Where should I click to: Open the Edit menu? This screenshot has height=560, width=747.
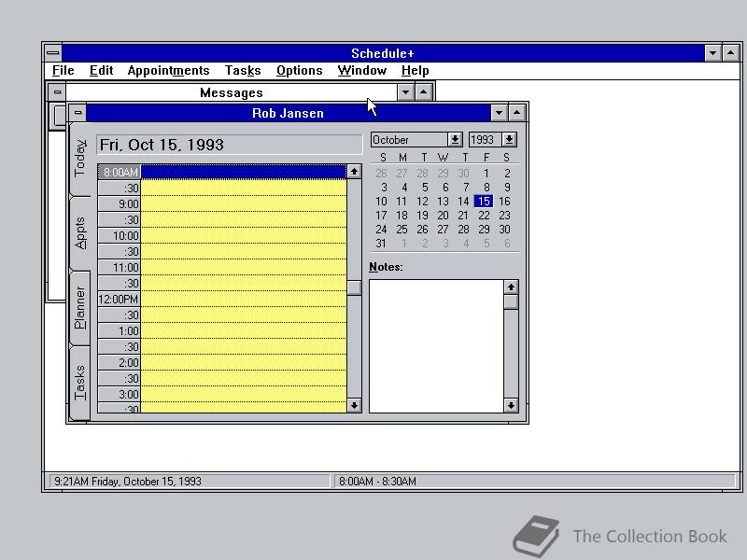coord(101,71)
